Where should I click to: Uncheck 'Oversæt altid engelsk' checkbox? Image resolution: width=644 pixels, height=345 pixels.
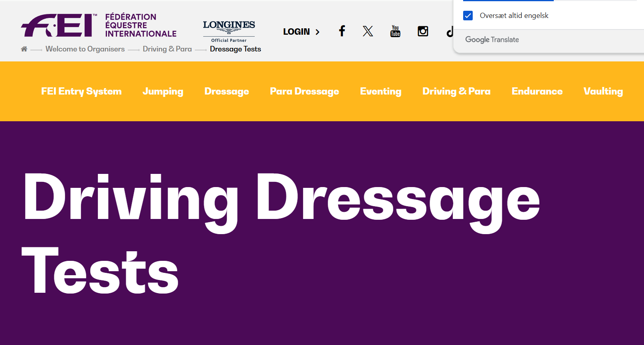[x=468, y=16]
